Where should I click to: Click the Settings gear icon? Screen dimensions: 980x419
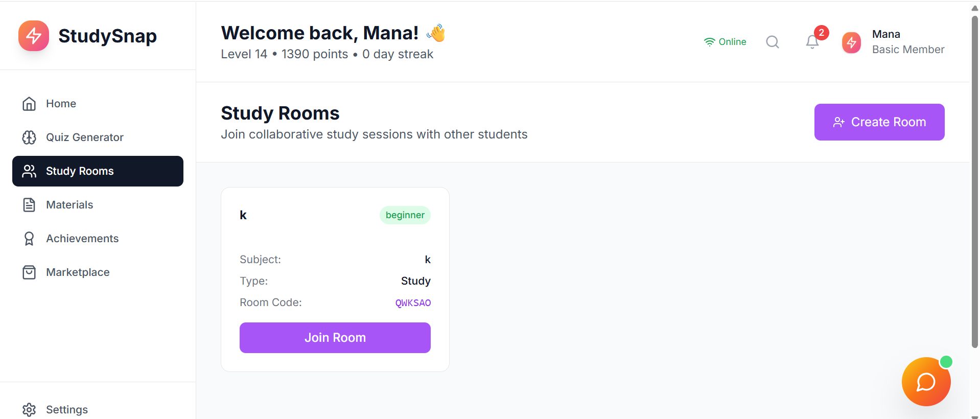(x=29, y=409)
